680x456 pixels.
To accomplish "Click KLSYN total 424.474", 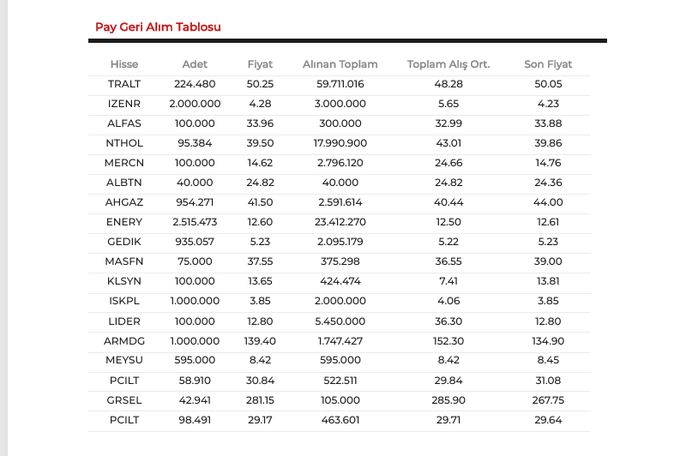I will [340, 281].
